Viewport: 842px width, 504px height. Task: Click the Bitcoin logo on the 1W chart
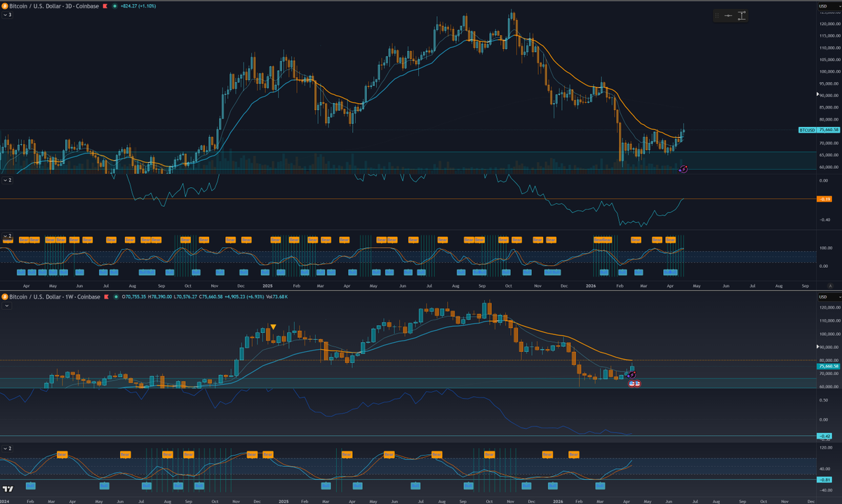click(5, 297)
